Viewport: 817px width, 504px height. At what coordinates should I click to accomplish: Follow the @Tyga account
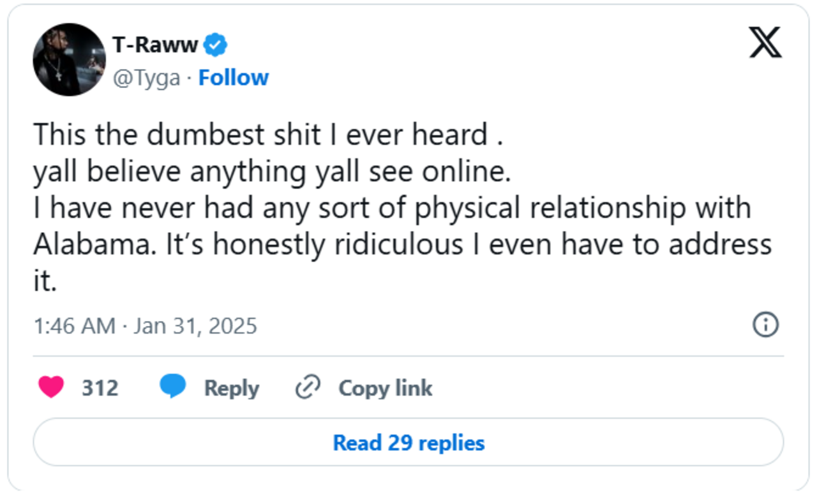(233, 78)
